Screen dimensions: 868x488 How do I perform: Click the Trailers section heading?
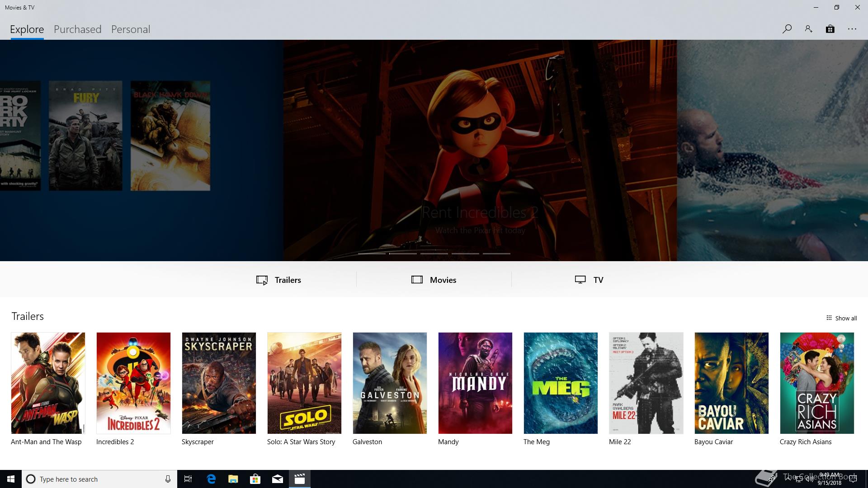pyautogui.click(x=28, y=316)
